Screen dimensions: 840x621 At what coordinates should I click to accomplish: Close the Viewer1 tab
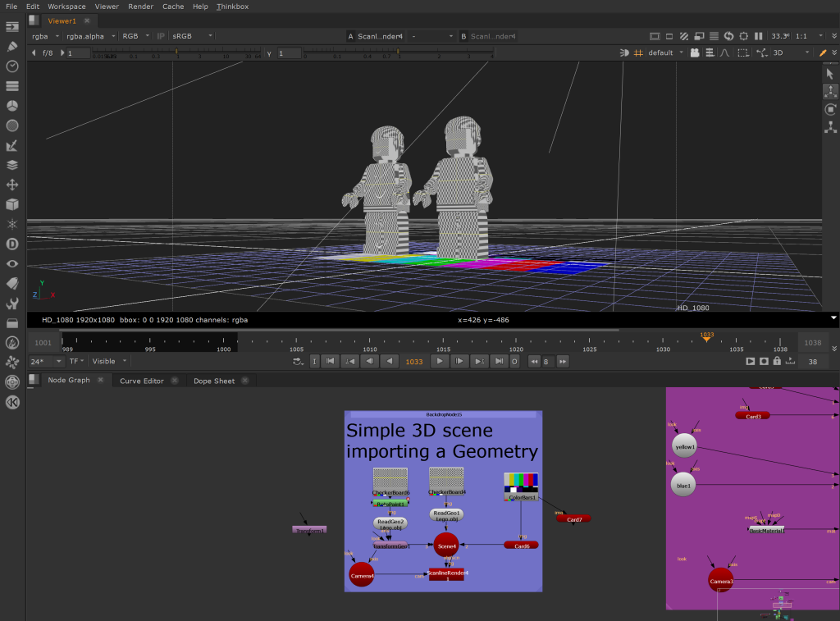click(87, 21)
